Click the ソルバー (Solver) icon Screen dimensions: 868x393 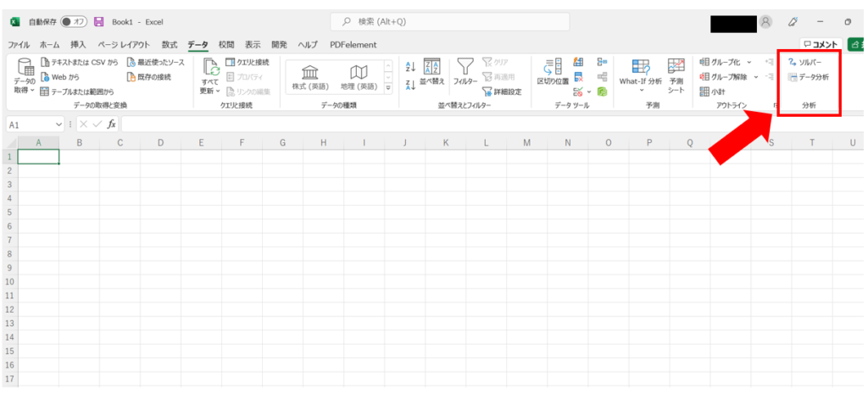(x=792, y=63)
